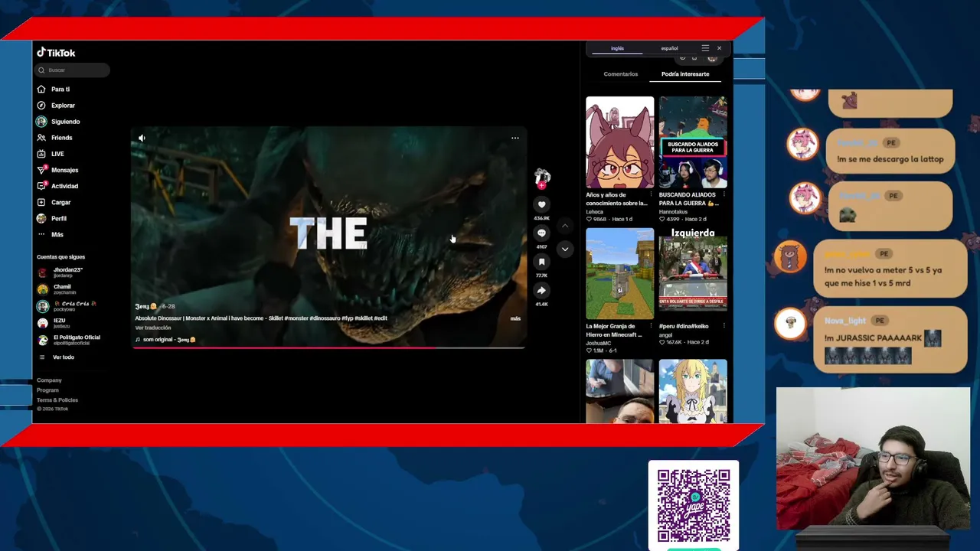Click the video progress bar

click(x=328, y=348)
